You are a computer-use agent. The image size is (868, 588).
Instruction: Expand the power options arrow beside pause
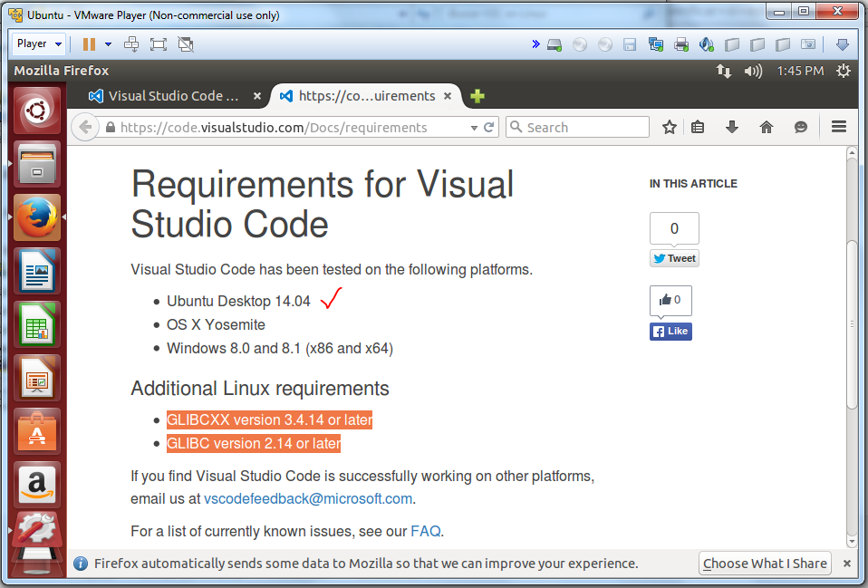(x=109, y=44)
